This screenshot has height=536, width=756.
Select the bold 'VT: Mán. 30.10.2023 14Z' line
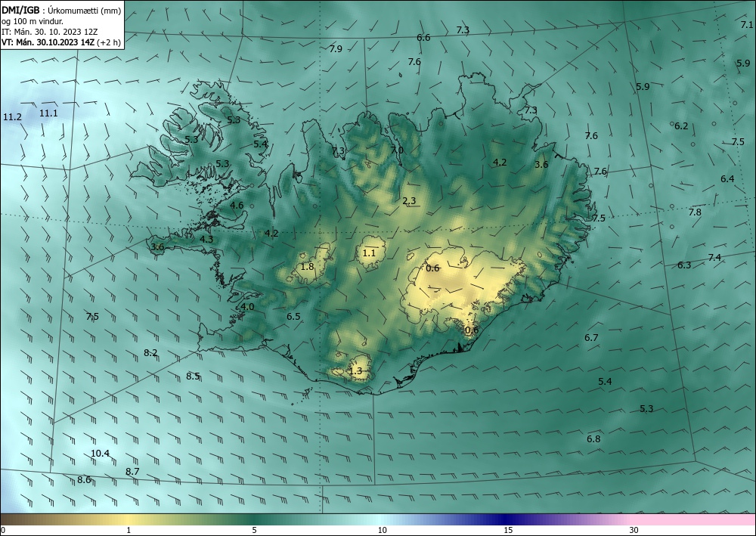tap(48, 42)
